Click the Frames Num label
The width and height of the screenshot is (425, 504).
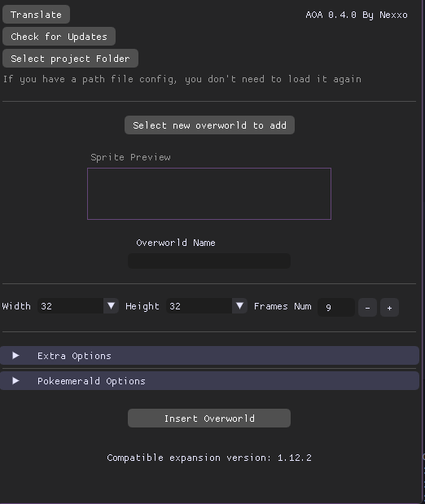[x=283, y=306]
